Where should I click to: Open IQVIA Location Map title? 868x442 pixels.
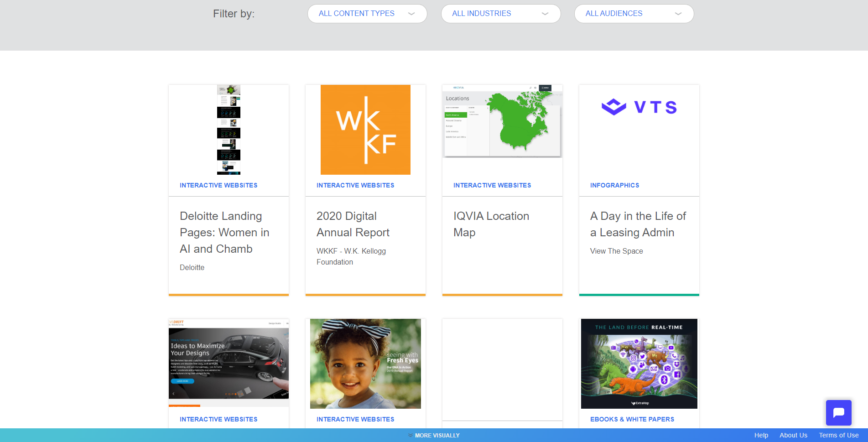click(x=491, y=224)
